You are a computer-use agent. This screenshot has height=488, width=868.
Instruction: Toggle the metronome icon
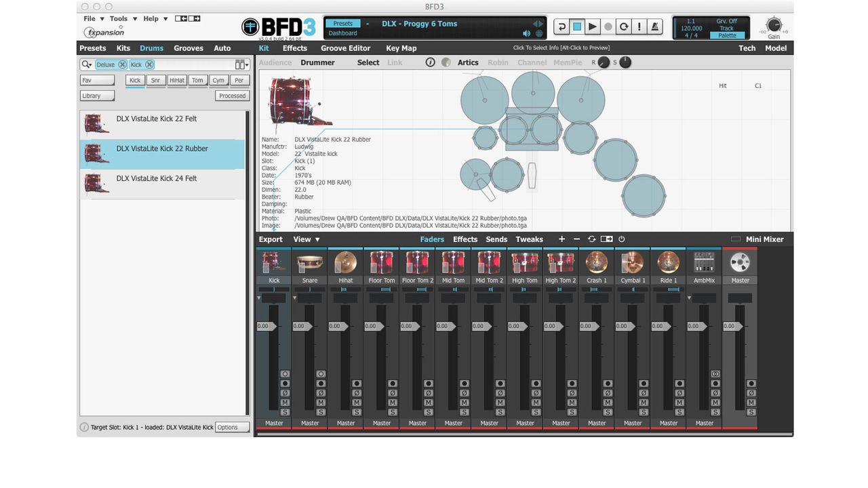(x=655, y=26)
